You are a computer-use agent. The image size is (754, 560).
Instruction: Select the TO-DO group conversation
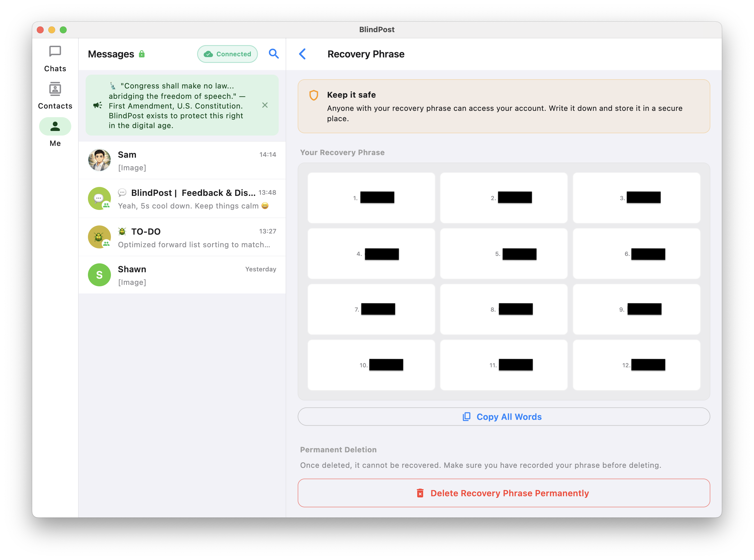(x=182, y=237)
